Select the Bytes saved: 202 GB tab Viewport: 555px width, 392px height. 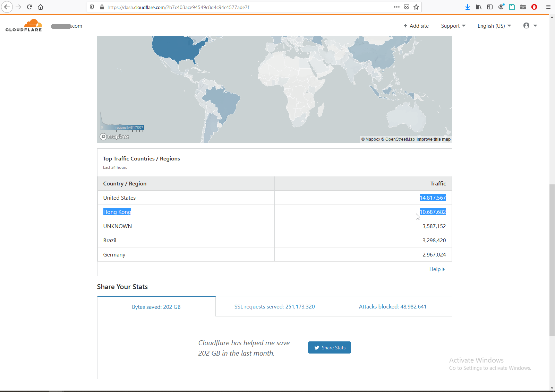pos(156,307)
